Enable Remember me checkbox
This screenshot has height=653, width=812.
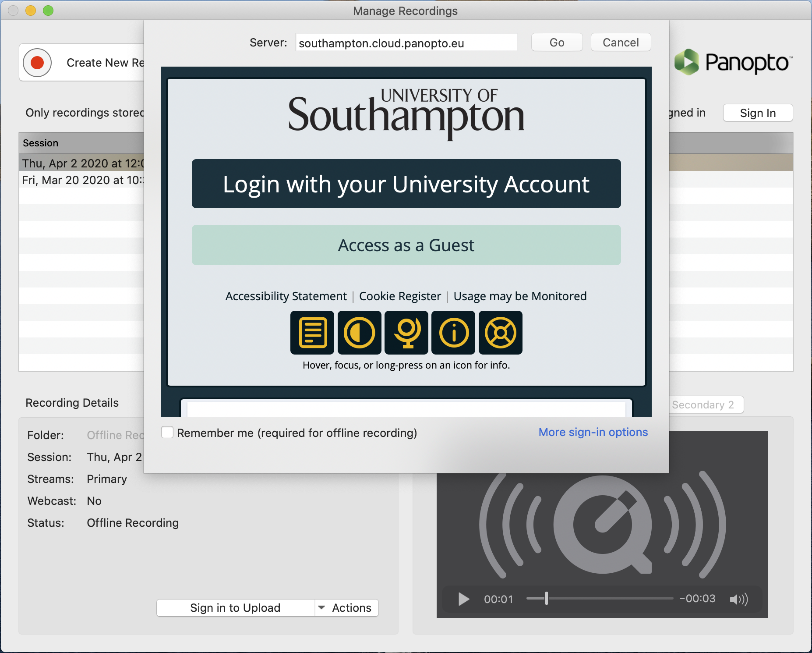point(167,433)
